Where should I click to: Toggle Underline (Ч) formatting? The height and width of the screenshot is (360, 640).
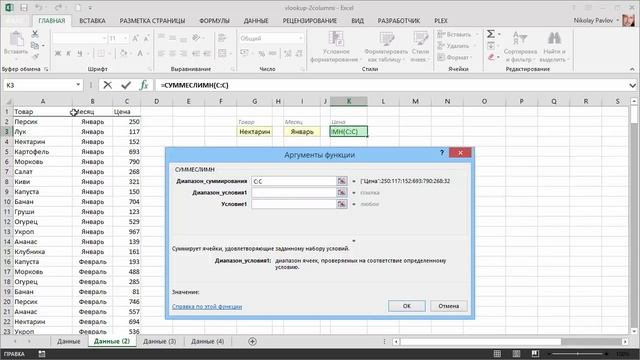click(80, 53)
